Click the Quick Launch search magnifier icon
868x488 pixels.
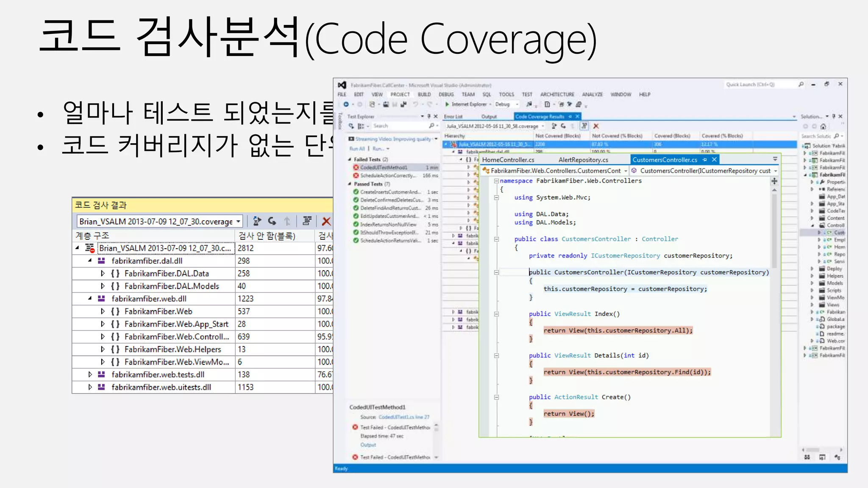801,85
